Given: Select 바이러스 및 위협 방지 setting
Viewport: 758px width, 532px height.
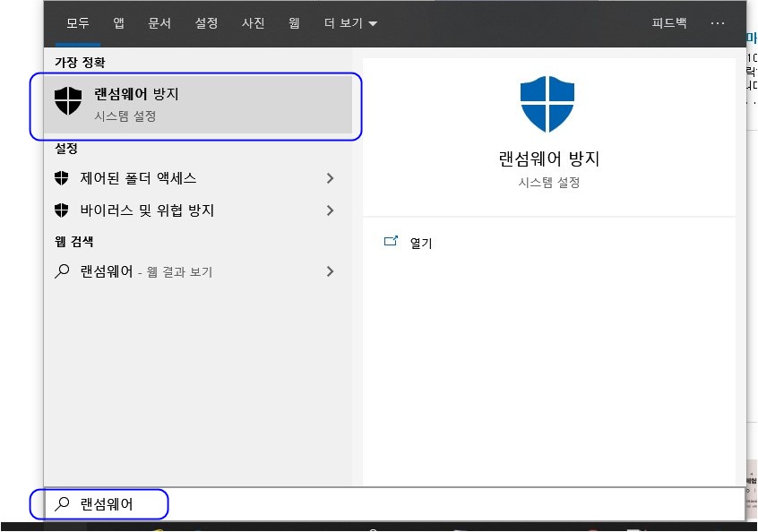Looking at the screenshot, I should pyautogui.click(x=198, y=210).
